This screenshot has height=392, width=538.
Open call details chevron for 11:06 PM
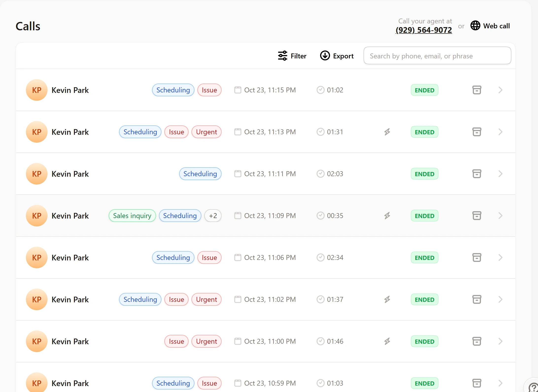(500, 257)
